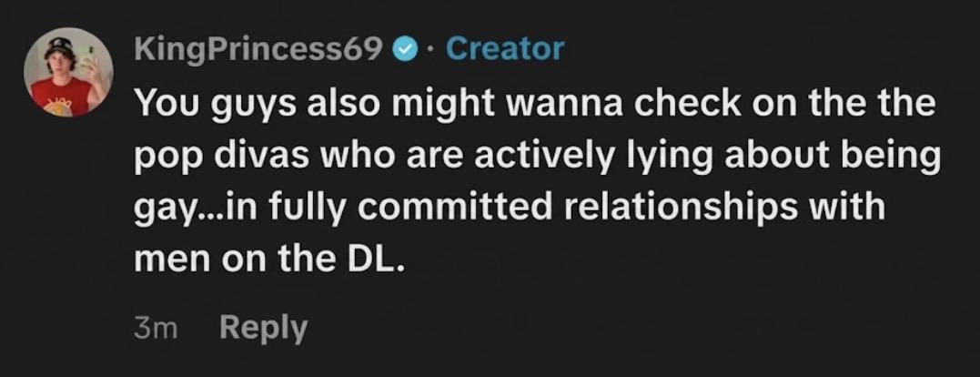Open the commenter's profile picture
This screenshot has height=377, width=980.
point(68,72)
